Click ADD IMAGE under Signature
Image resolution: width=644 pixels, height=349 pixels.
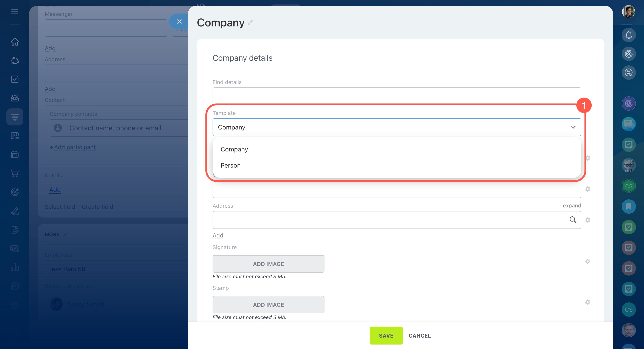pos(268,264)
